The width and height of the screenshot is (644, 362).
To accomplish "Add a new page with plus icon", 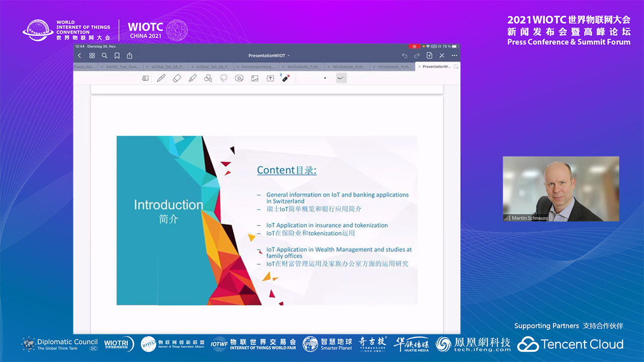I will 429,56.
